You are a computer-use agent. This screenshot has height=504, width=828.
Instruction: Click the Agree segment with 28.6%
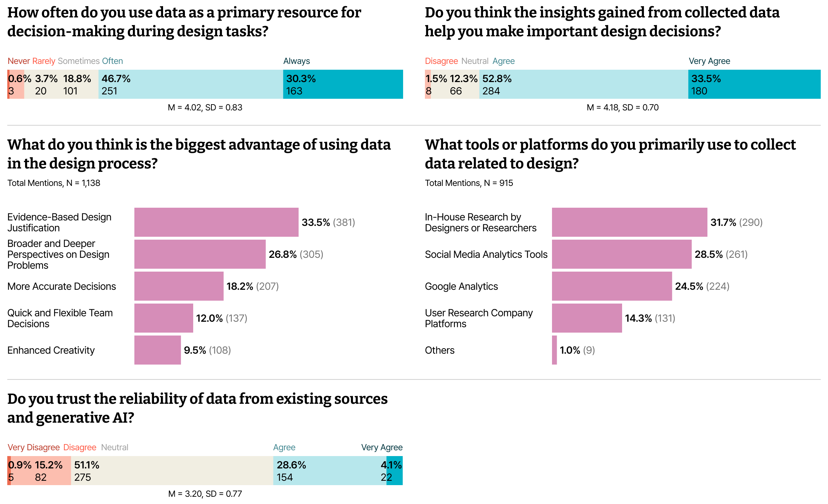tap(330, 471)
